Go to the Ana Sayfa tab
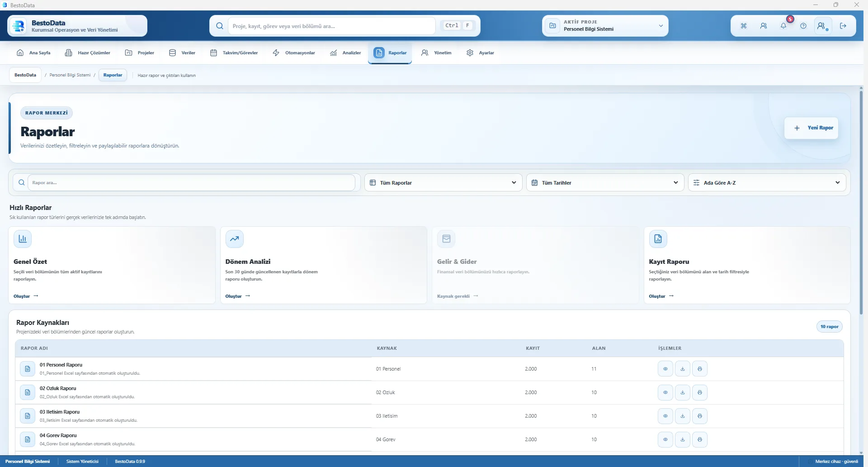 pos(33,53)
